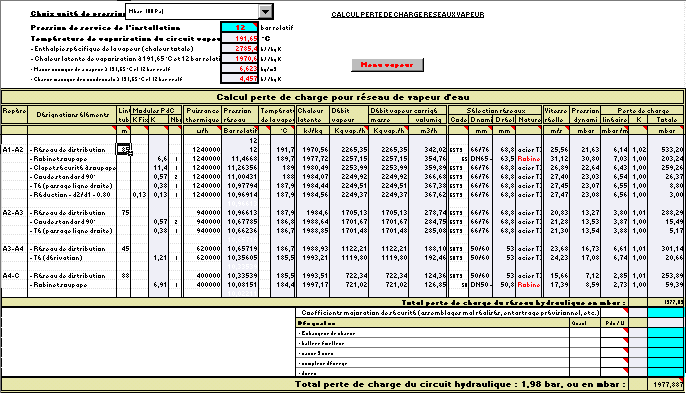
Task: Select the Réduction - d2/d1 = 0.80 designation
Action: (72, 195)
